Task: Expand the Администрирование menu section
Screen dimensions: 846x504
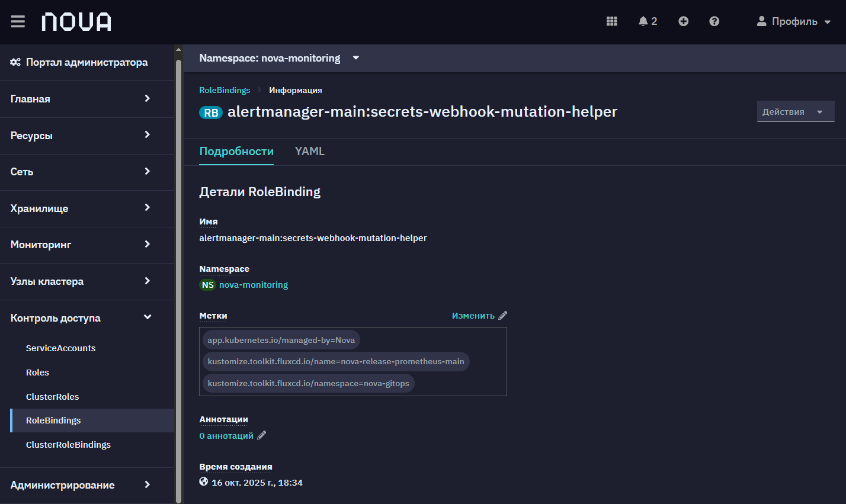Action: pyautogui.click(x=87, y=485)
